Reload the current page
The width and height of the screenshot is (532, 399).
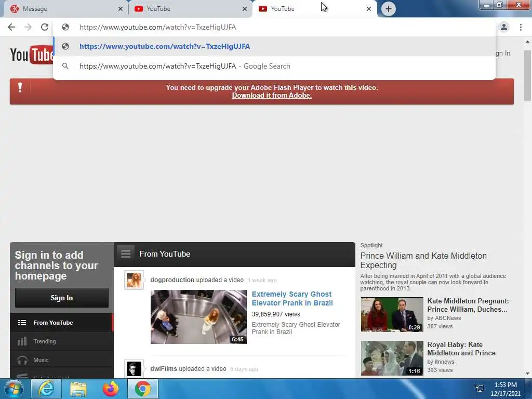[x=45, y=27]
